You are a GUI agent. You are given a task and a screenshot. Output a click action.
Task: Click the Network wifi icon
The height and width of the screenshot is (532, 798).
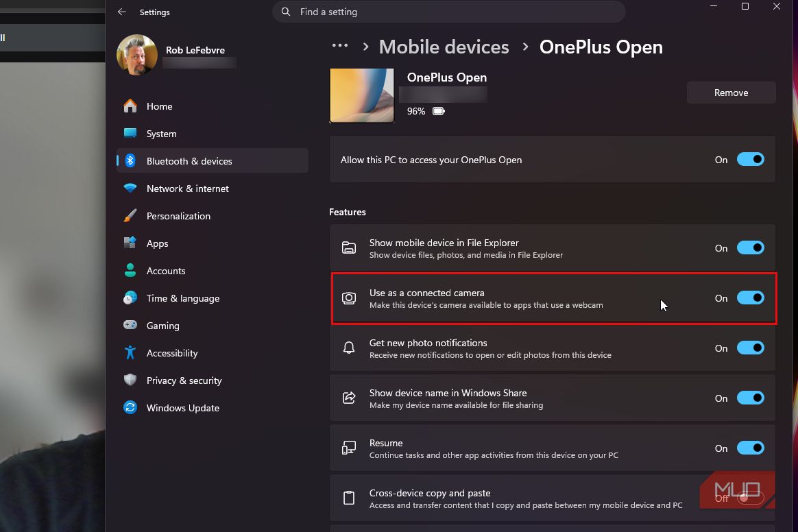[x=130, y=188]
